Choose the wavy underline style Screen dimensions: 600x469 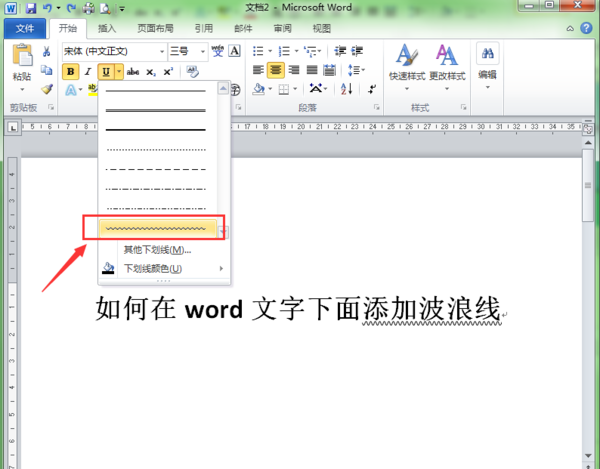[x=158, y=229]
